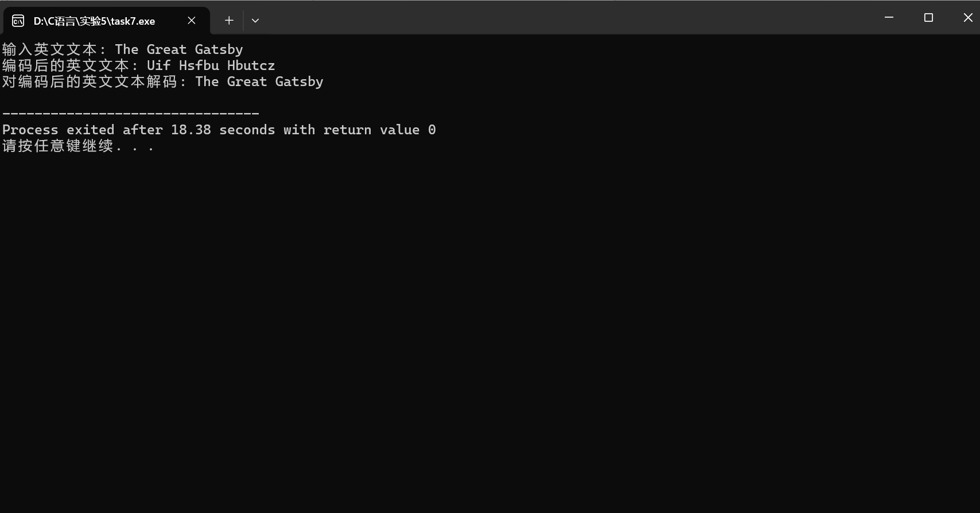Click the encoded word "Hsfbu"
The image size is (980, 513).
[199, 65]
